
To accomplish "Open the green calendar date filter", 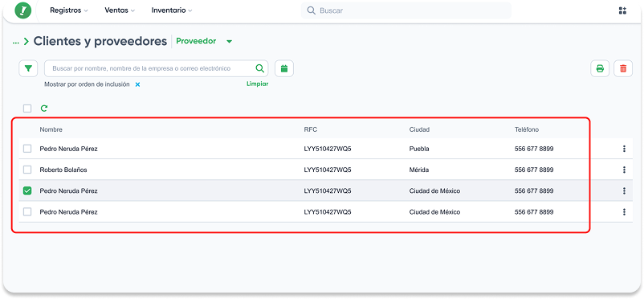I will click(284, 68).
